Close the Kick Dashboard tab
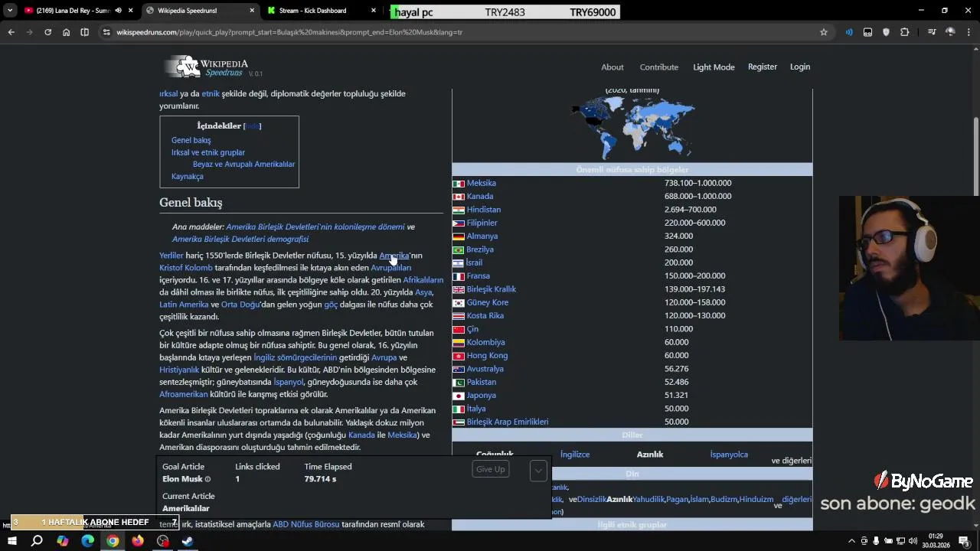This screenshot has height=551, width=980. point(374,11)
